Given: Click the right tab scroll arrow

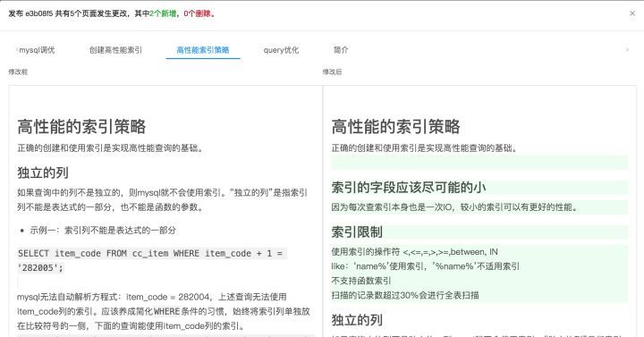Looking at the screenshot, I should pos(627,50).
